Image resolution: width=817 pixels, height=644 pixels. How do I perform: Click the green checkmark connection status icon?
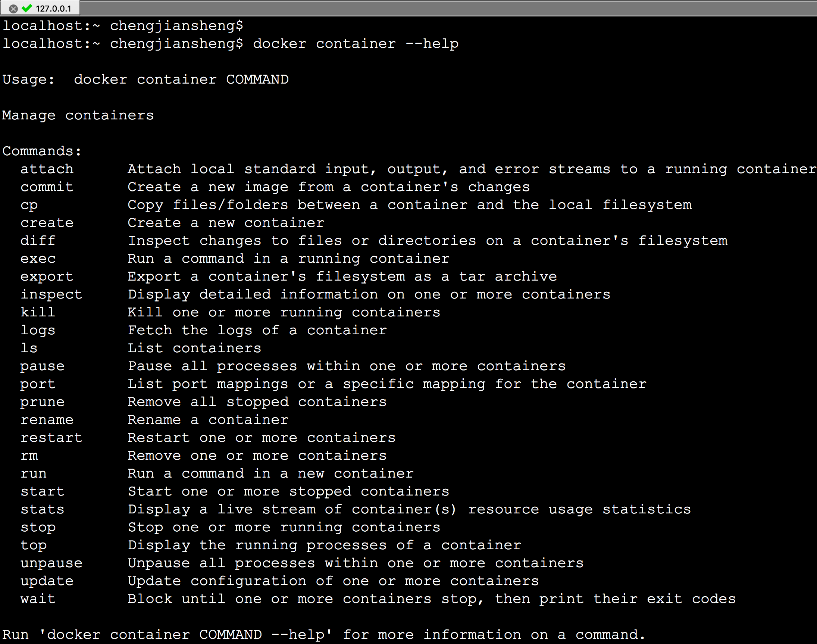click(27, 8)
